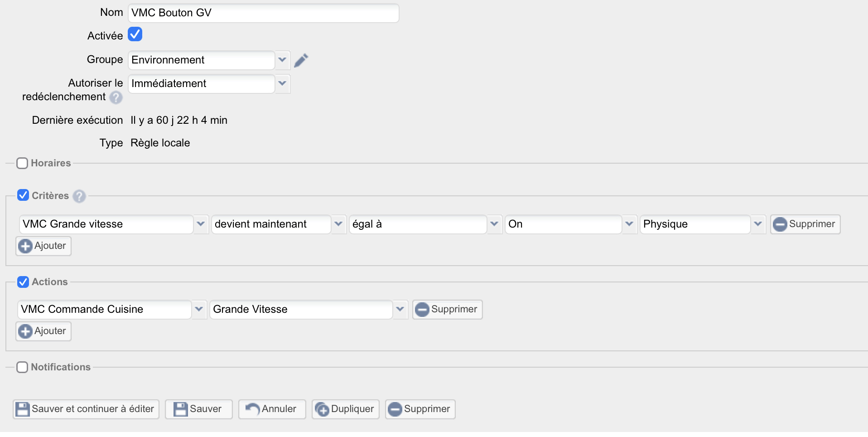
Task: Click help icon beside Critères
Action: point(79,196)
